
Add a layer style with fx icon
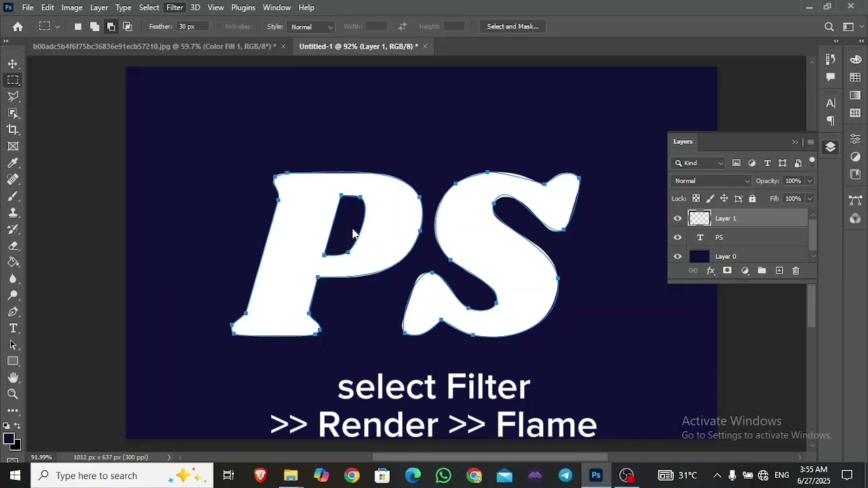coord(711,270)
